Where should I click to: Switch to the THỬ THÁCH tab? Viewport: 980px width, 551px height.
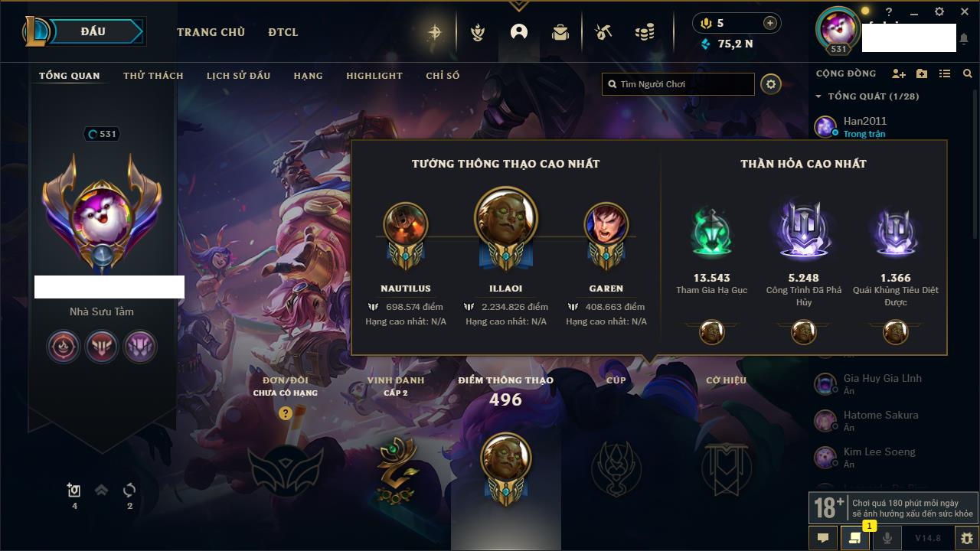pos(153,76)
